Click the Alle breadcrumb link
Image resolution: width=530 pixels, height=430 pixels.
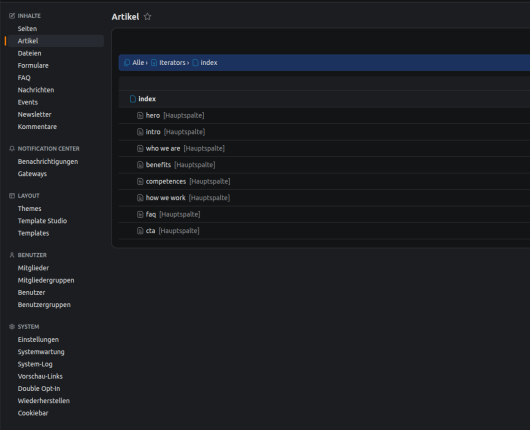(138, 63)
